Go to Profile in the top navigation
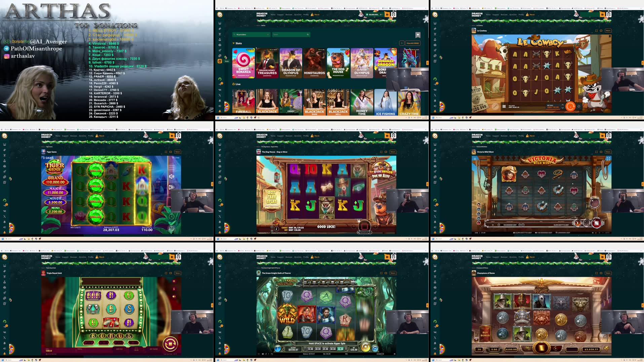The width and height of the screenshot is (644, 362). [305, 14]
